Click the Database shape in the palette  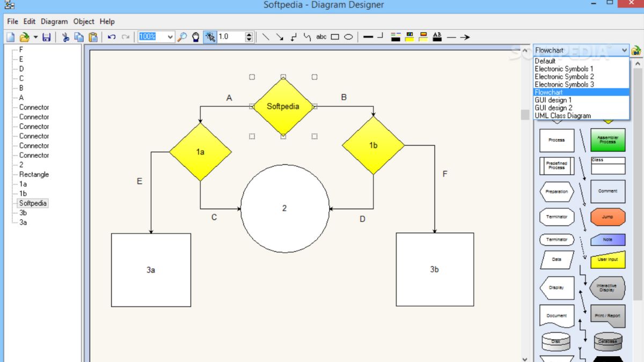tap(608, 342)
